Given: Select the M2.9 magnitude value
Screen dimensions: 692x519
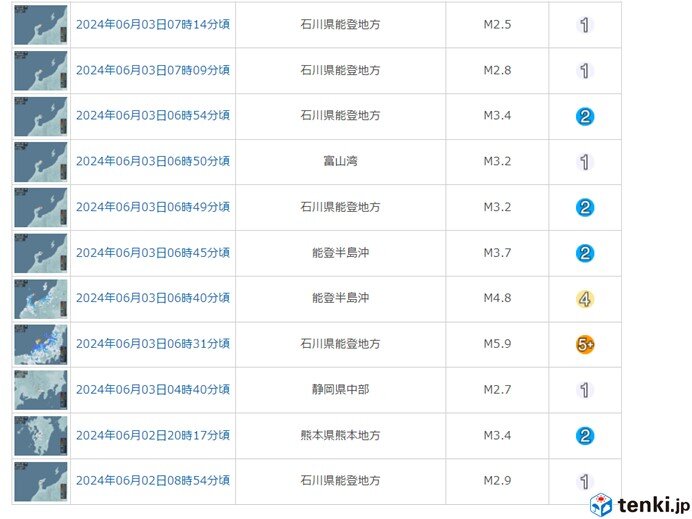Looking at the screenshot, I should tap(497, 481).
